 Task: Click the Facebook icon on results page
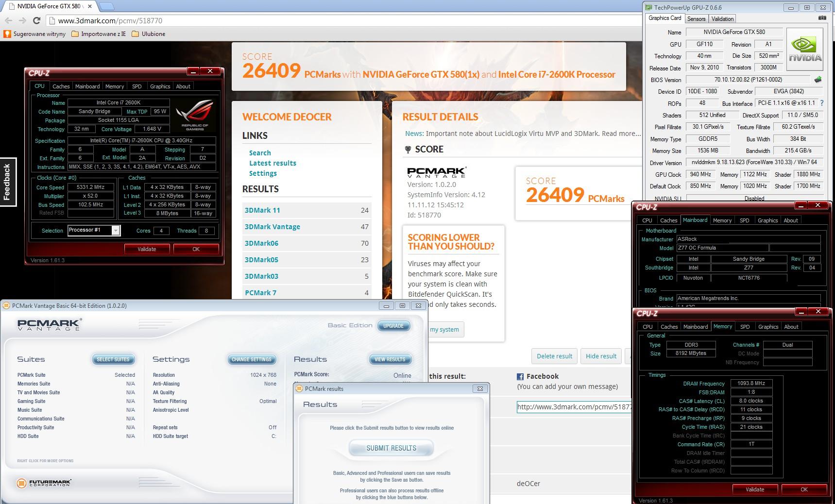[x=520, y=376]
